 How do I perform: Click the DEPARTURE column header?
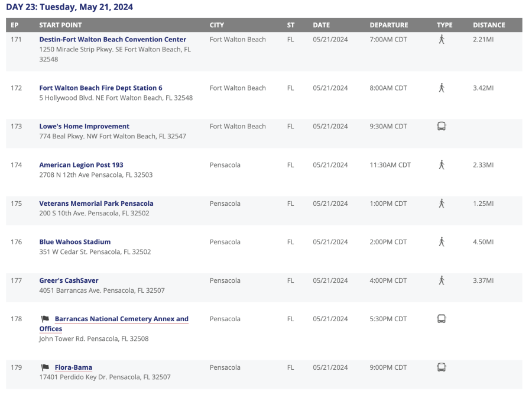pyautogui.click(x=388, y=25)
